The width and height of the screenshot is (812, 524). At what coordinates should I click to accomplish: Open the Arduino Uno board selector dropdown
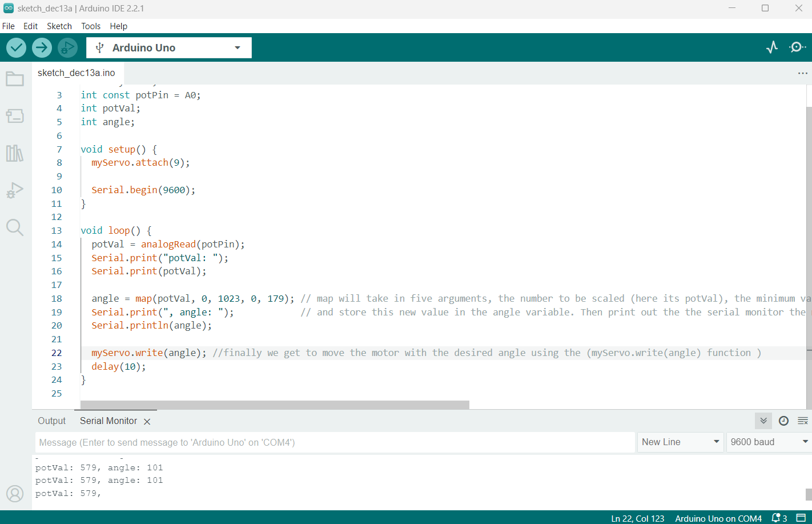click(x=169, y=48)
